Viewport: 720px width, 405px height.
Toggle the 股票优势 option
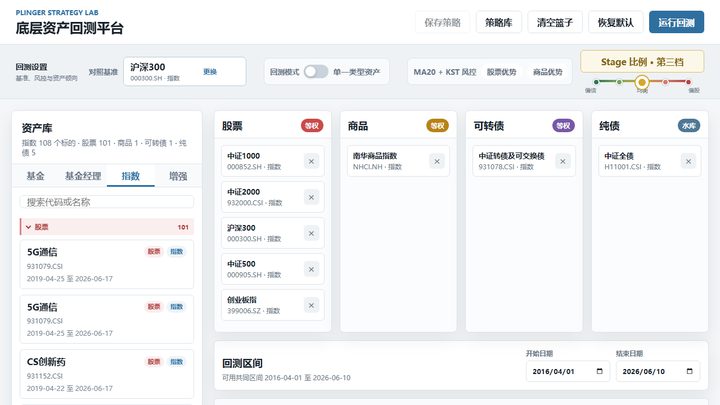pyautogui.click(x=501, y=72)
